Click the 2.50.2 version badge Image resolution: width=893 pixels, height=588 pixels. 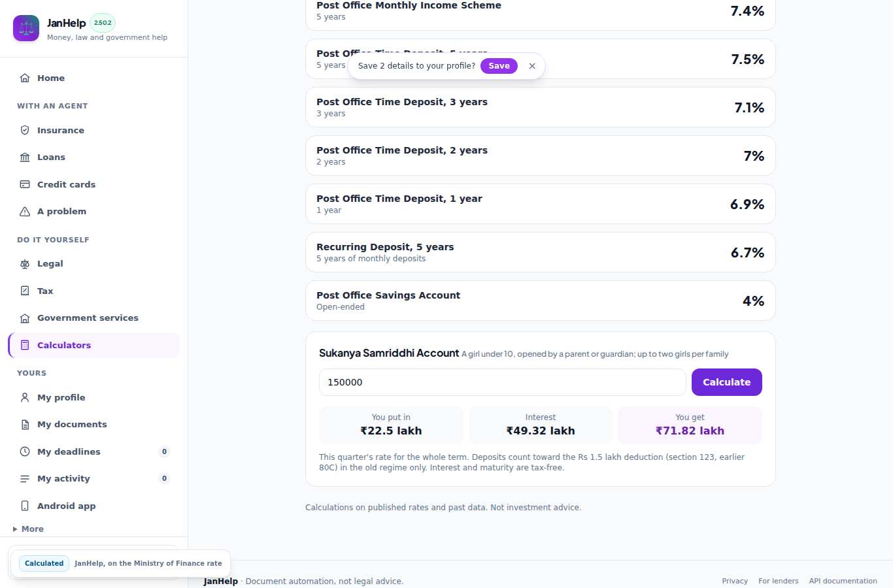103,23
